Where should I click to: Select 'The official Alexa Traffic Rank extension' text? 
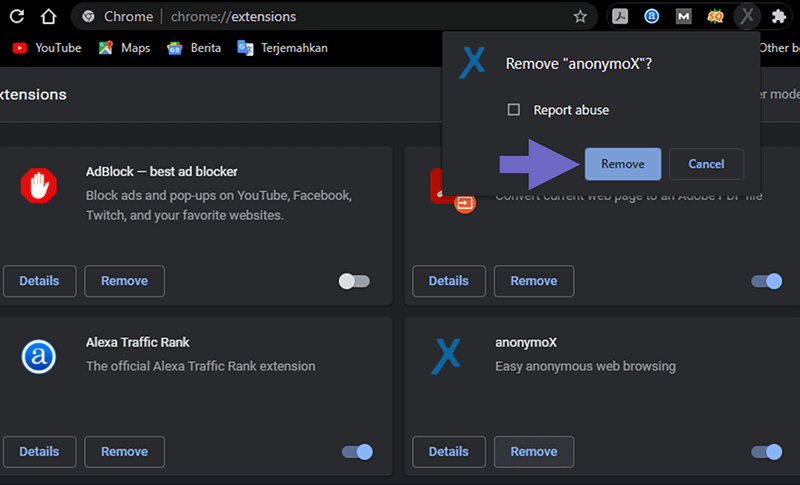point(201,366)
